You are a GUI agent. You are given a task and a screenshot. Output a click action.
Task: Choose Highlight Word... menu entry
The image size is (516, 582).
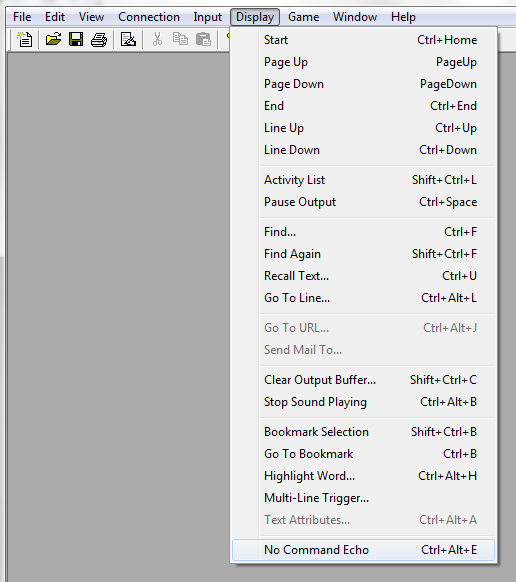[x=363, y=476]
